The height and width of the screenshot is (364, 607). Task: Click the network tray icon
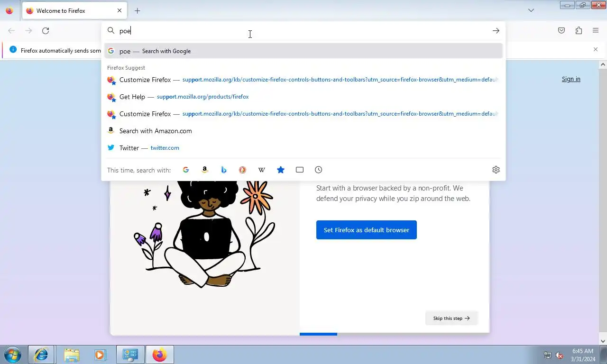(548, 355)
